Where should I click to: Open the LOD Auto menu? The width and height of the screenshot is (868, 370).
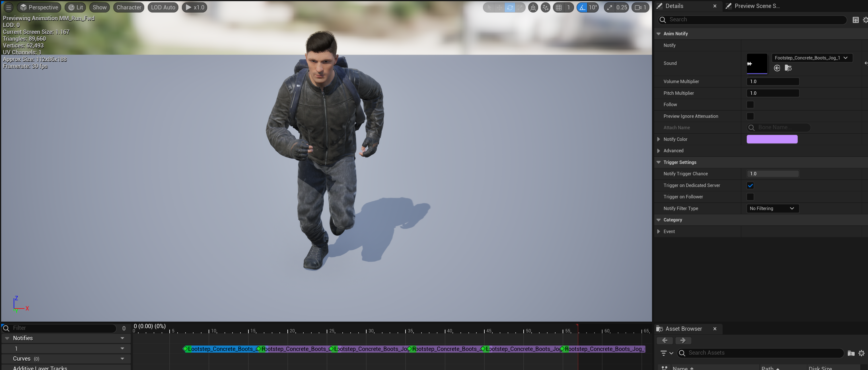coord(163,7)
